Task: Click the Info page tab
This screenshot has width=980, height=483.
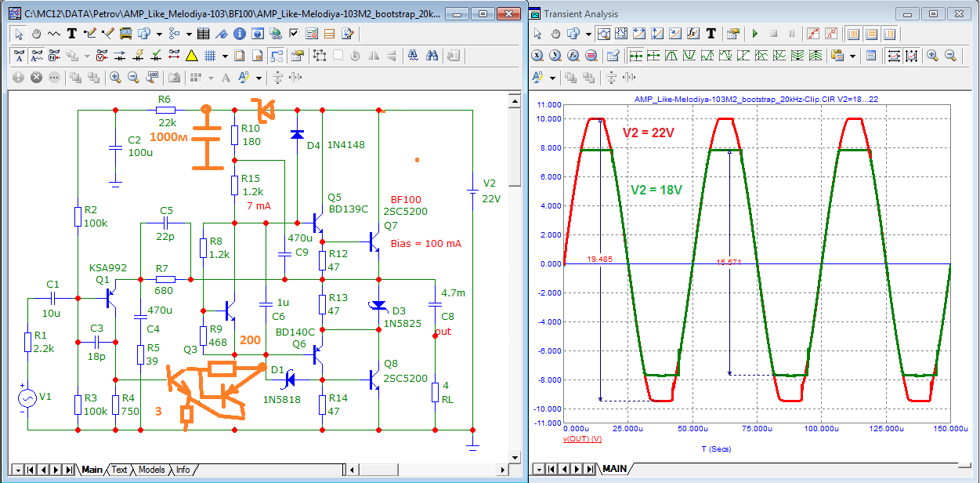Action: tap(183, 470)
